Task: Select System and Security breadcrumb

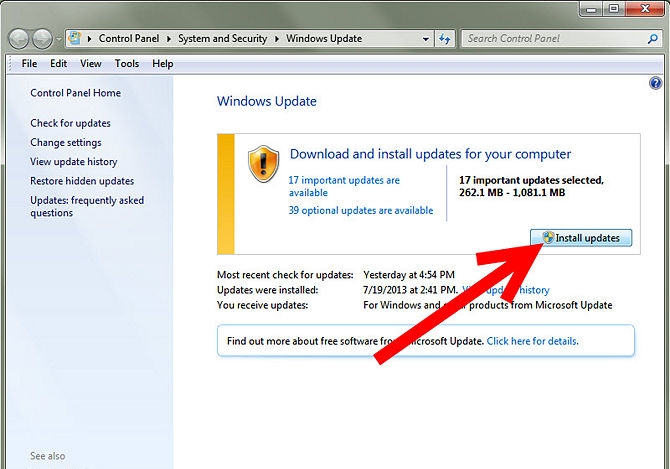Action: coord(222,38)
